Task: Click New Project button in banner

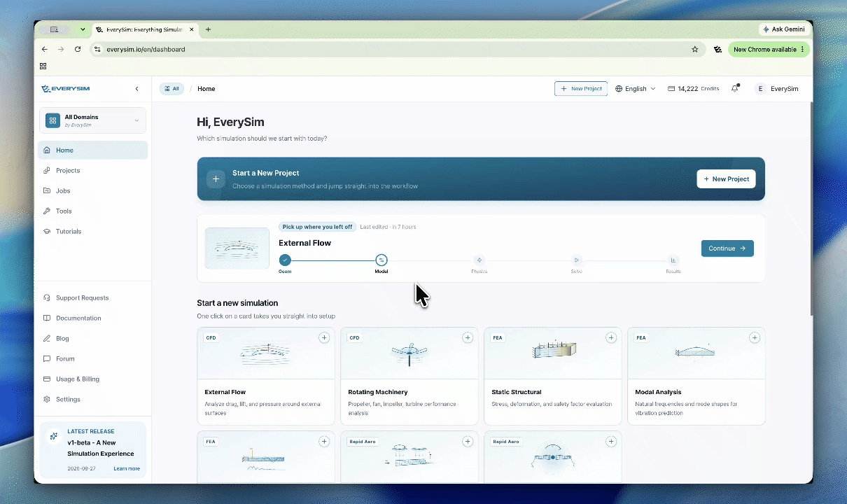Action: click(x=726, y=179)
